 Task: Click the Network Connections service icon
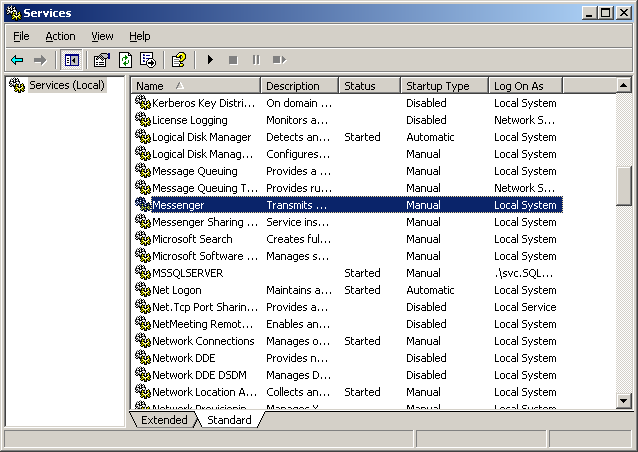click(143, 341)
